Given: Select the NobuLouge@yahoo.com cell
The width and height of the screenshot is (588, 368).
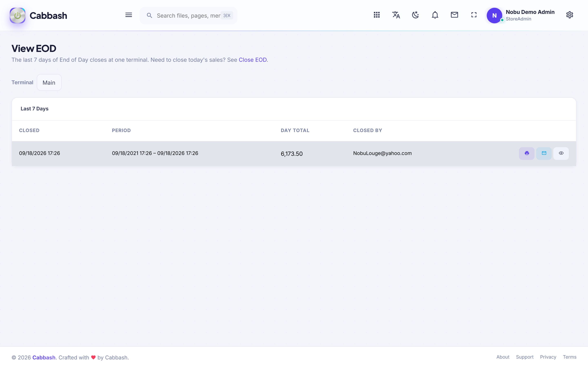Looking at the screenshot, I should (x=382, y=153).
